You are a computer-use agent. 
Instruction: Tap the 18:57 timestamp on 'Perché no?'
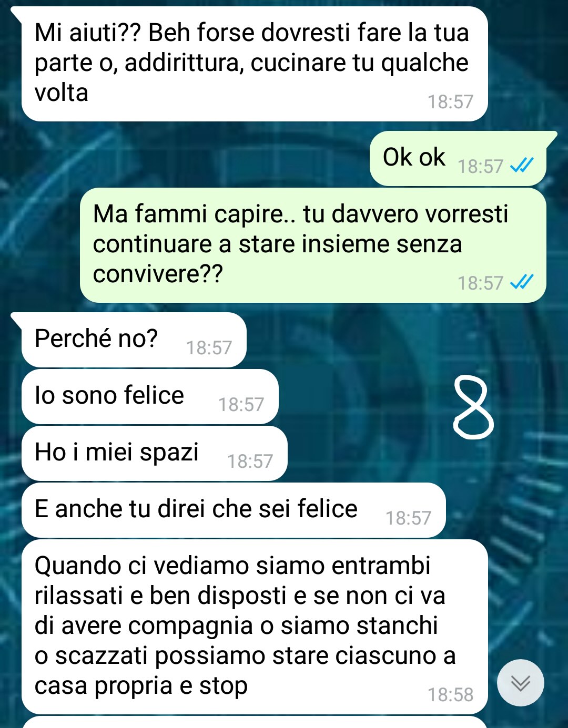209,347
